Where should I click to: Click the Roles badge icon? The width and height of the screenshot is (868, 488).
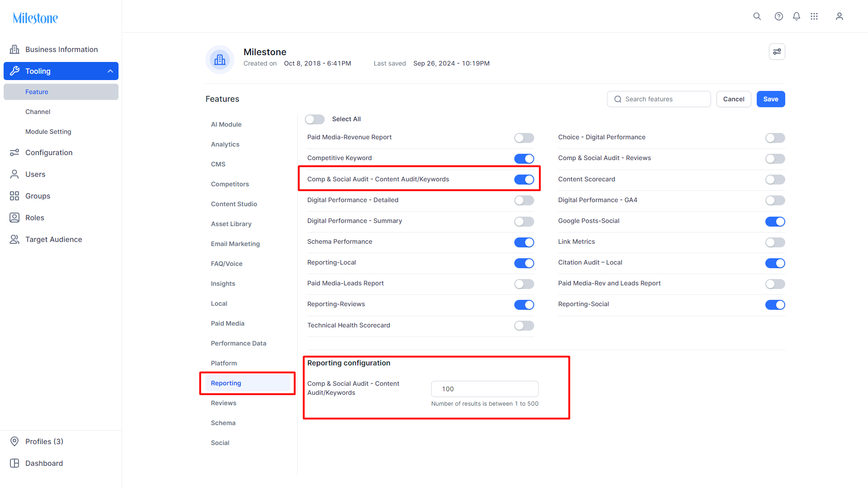(x=14, y=218)
